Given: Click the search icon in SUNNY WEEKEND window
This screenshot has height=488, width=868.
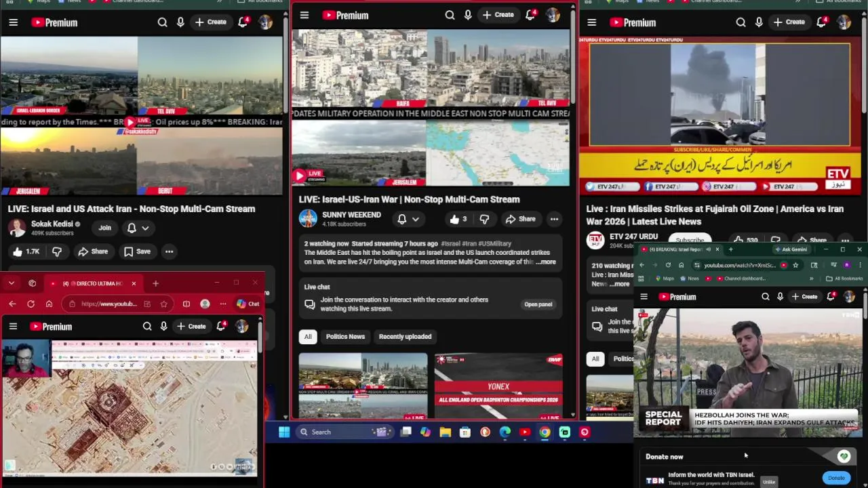Looking at the screenshot, I should [x=450, y=14].
